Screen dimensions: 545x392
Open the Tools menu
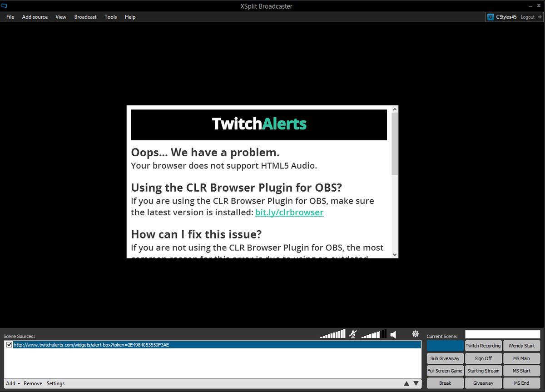click(111, 17)
